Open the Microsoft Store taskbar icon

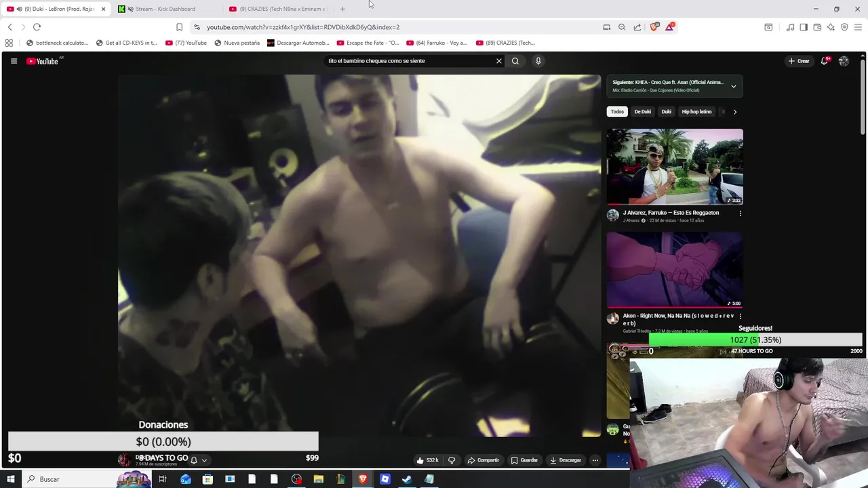(208, 479)
